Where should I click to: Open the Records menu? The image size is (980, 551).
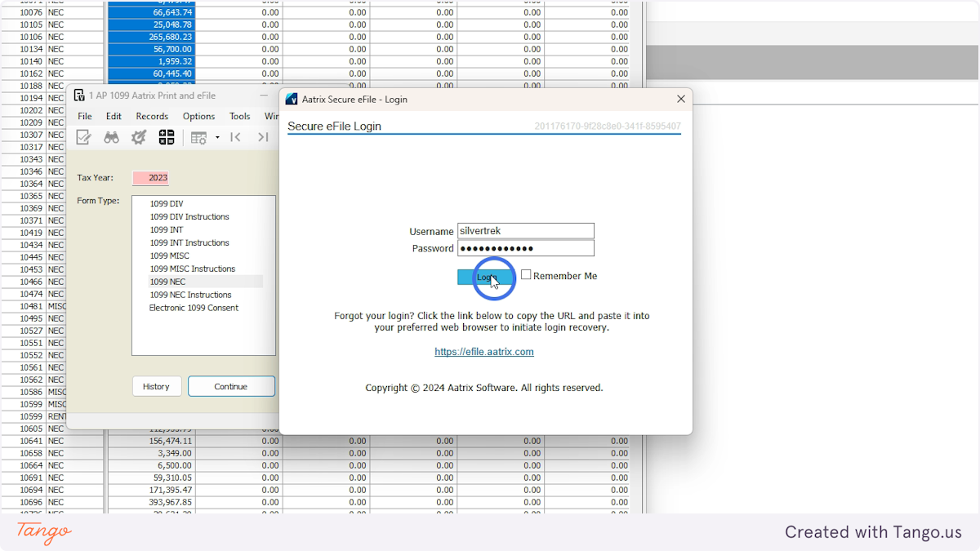pyautogui.click(x=152, y=116)
